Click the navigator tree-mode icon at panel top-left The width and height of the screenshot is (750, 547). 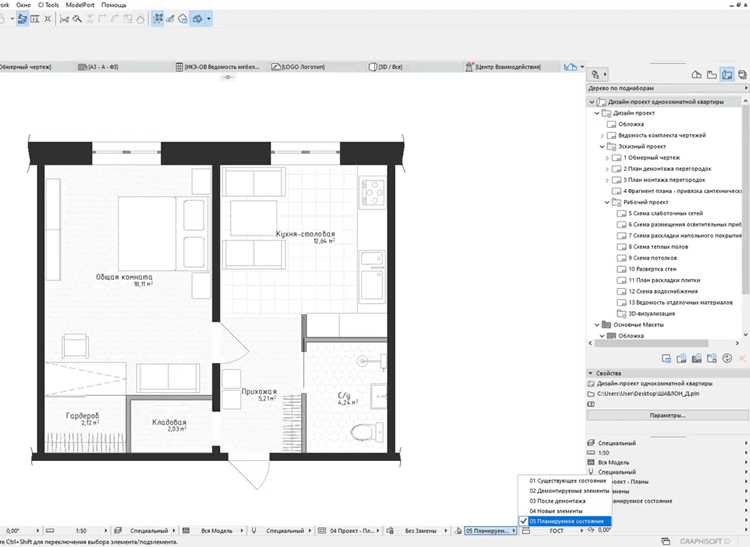click(x=598, y=75)
